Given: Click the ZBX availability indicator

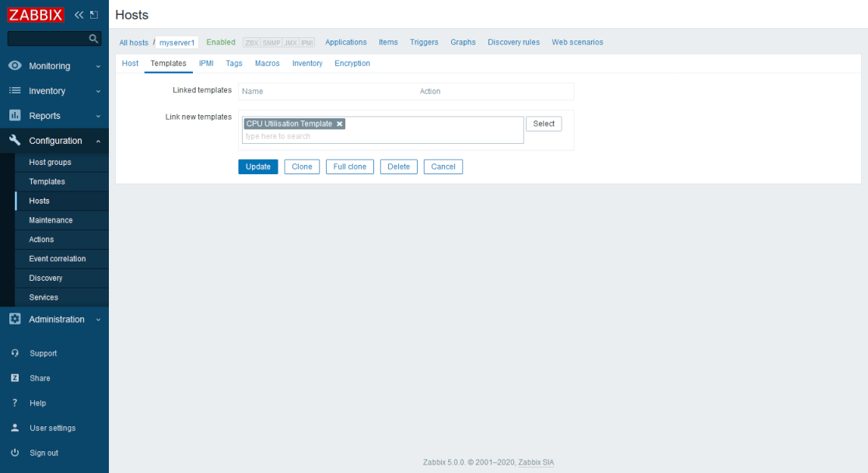Looking at the screenshot, I should (251, 43).
